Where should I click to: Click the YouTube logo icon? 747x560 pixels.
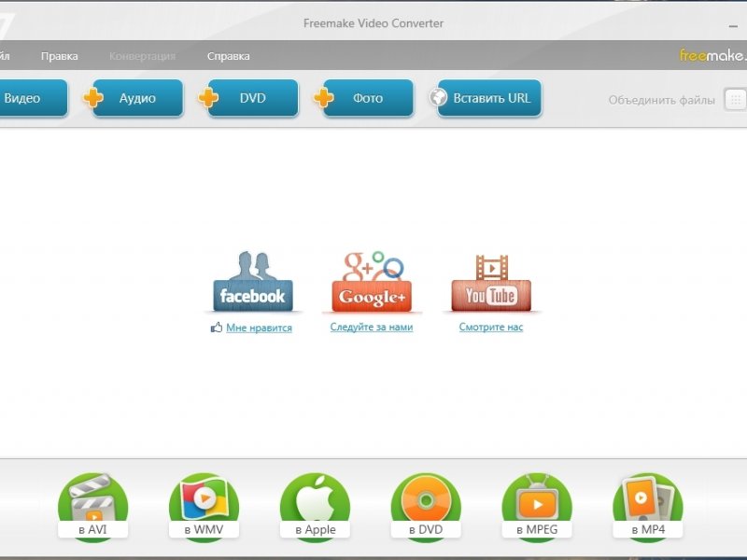491,283
